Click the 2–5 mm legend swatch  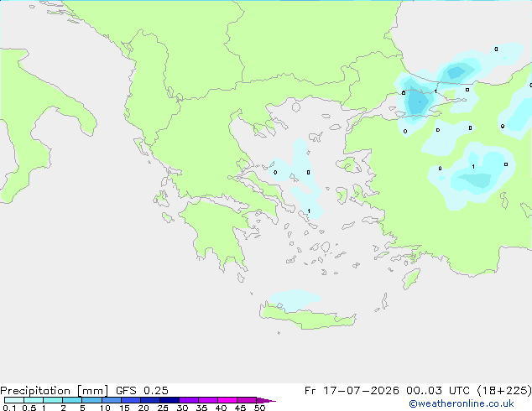72,400
